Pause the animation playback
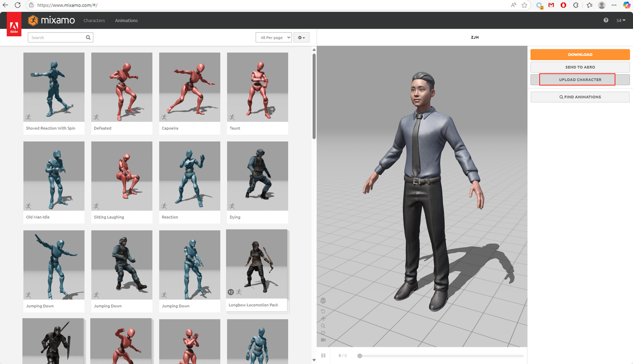 [x=323, y=356]
